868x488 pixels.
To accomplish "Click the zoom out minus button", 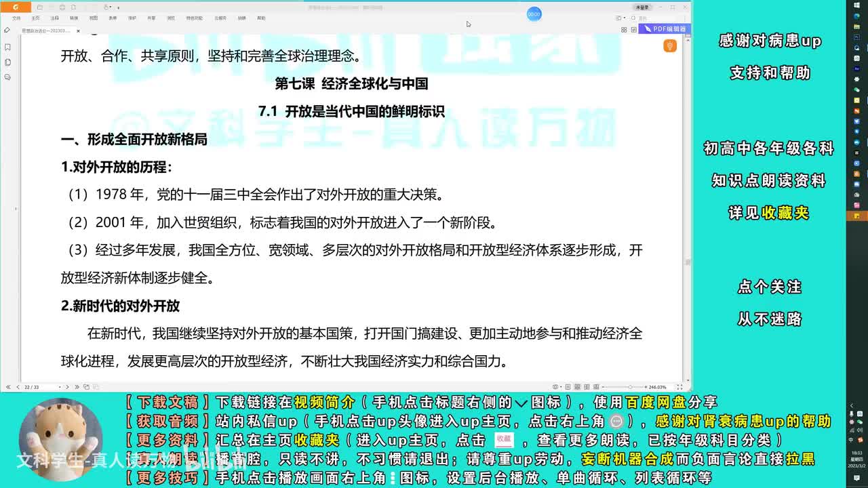I will [603, 387].
